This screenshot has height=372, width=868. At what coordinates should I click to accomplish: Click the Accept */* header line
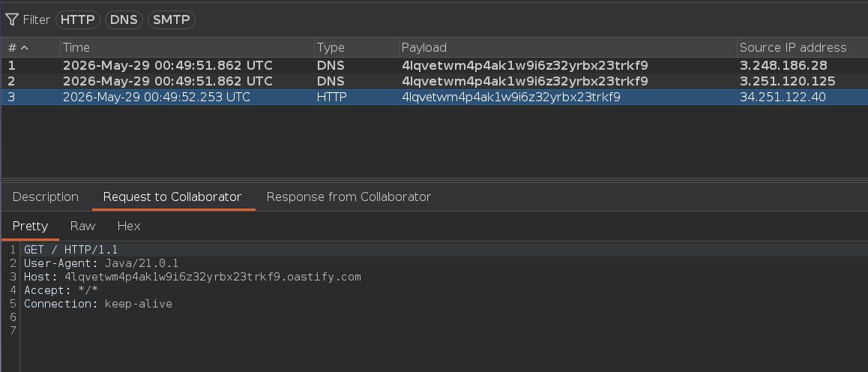[x=61, y=290]
